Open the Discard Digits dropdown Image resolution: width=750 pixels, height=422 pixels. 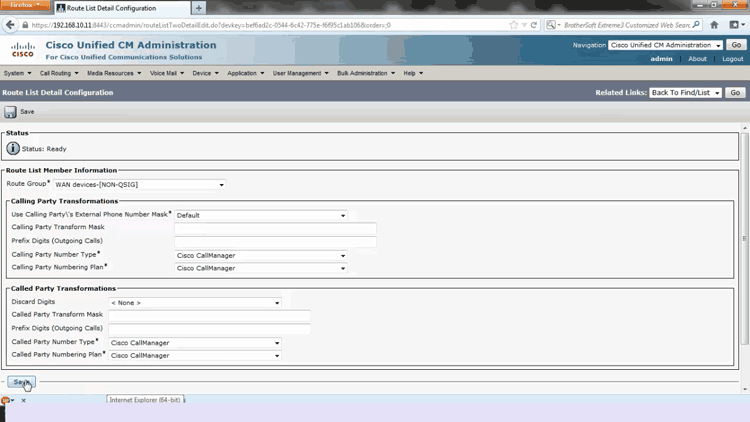pyautogui.click(x=195, y=303)
